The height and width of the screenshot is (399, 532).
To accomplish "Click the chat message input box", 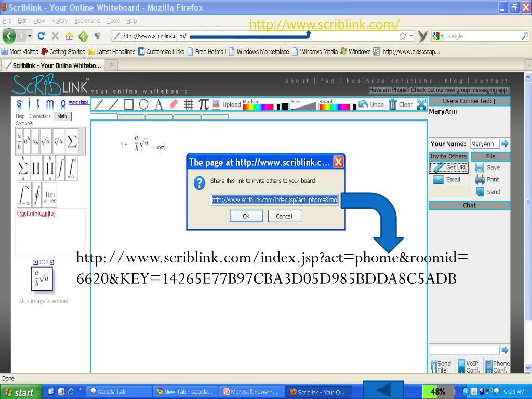I will [464, 350].
